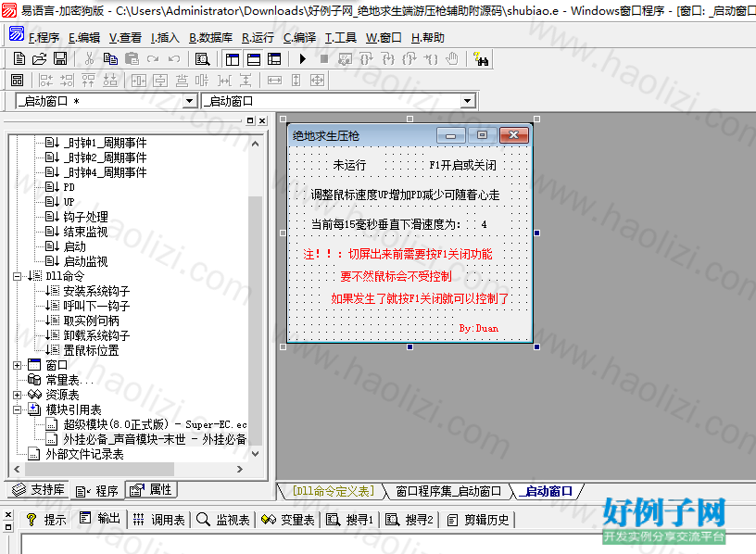Viewport: 756px width, 554px height.
Task: Click the Copy toolbar icon
Action: (x=110, y=58)
